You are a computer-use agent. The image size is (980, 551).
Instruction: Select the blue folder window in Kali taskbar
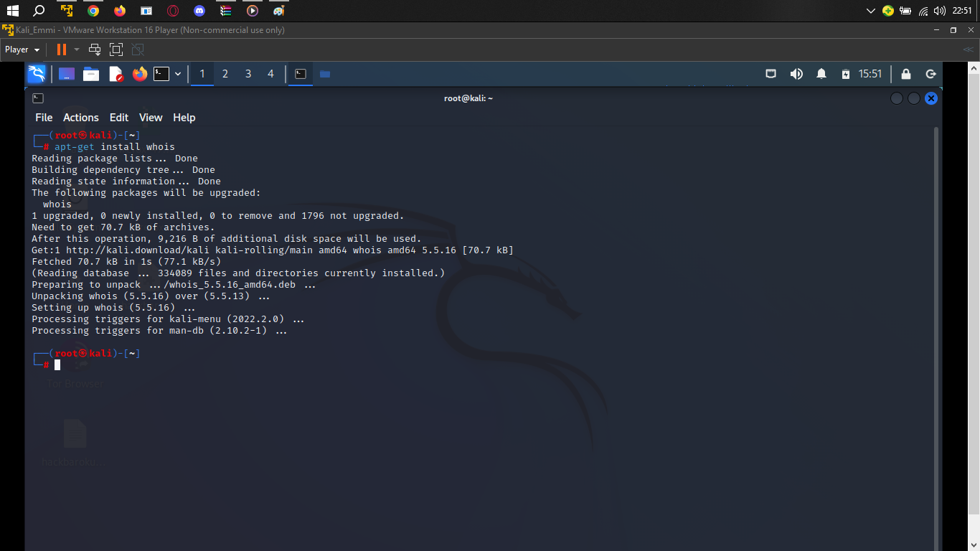pos(325,74)
